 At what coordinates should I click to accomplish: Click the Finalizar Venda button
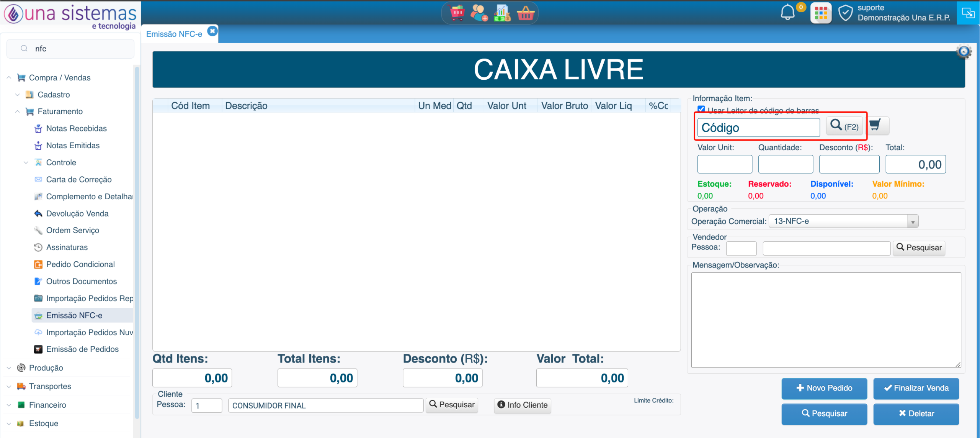pos(916,388)
